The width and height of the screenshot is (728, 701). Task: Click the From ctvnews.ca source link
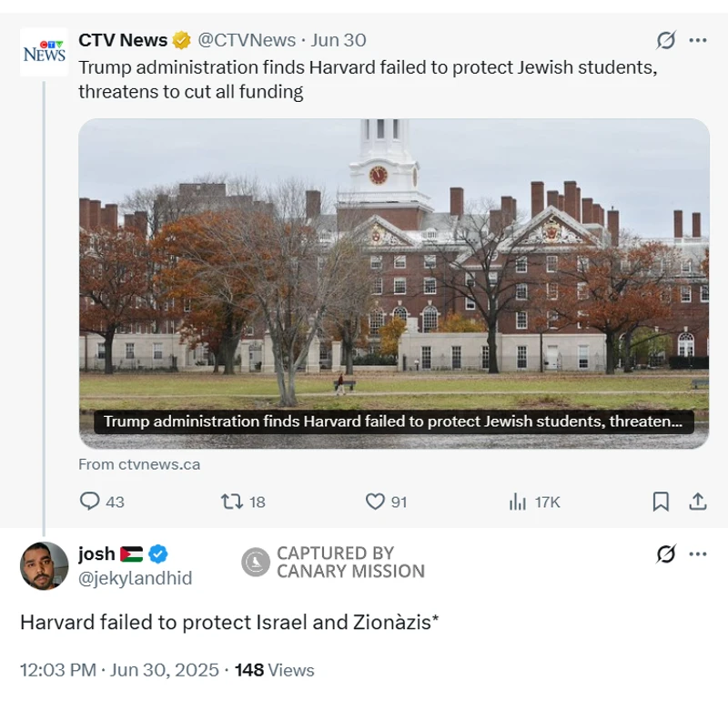139,464
